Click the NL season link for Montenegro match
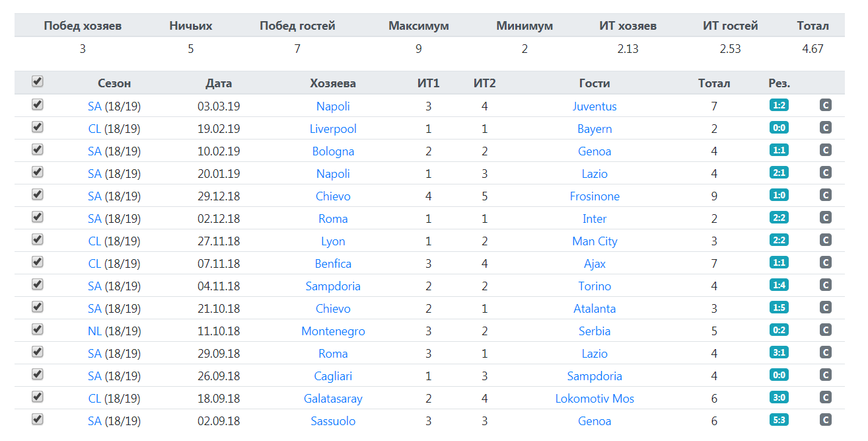Image resolution: width=868 pixels, height=441 pixels. pos(94,331)
